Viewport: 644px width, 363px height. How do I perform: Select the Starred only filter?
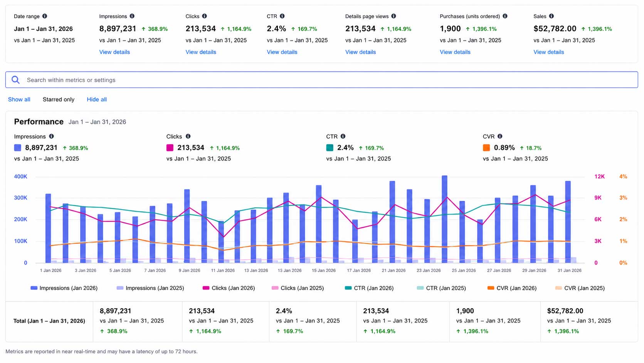point(59,100)
